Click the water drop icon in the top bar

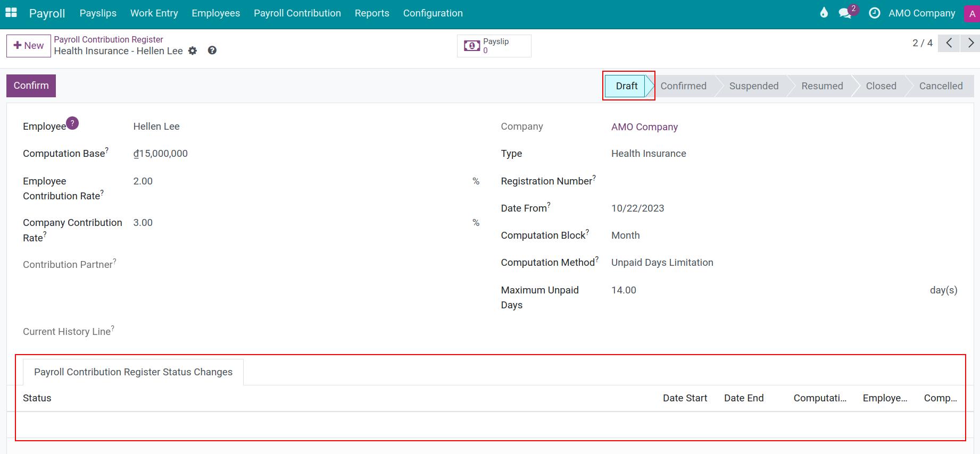pos(824,13)
